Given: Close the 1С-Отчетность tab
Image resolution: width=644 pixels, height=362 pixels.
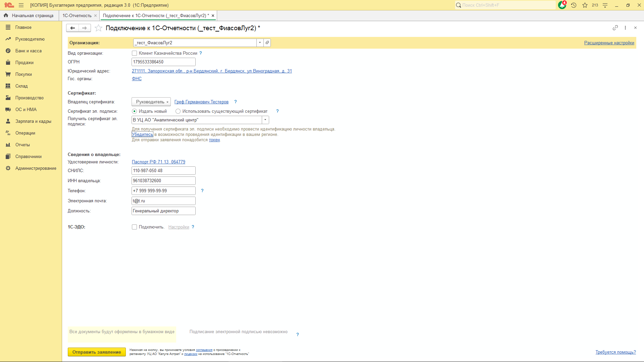Looking at the screenshot, I should (x=95, y=15).
